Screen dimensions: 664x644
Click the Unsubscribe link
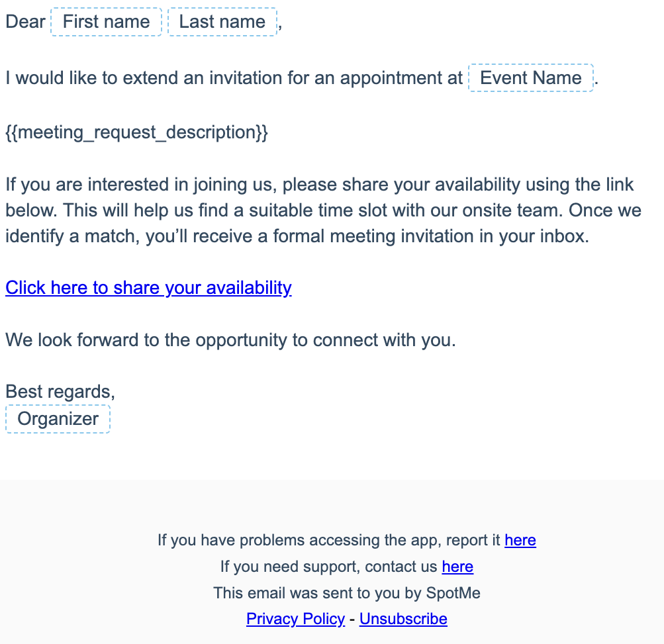pos(403,619)
